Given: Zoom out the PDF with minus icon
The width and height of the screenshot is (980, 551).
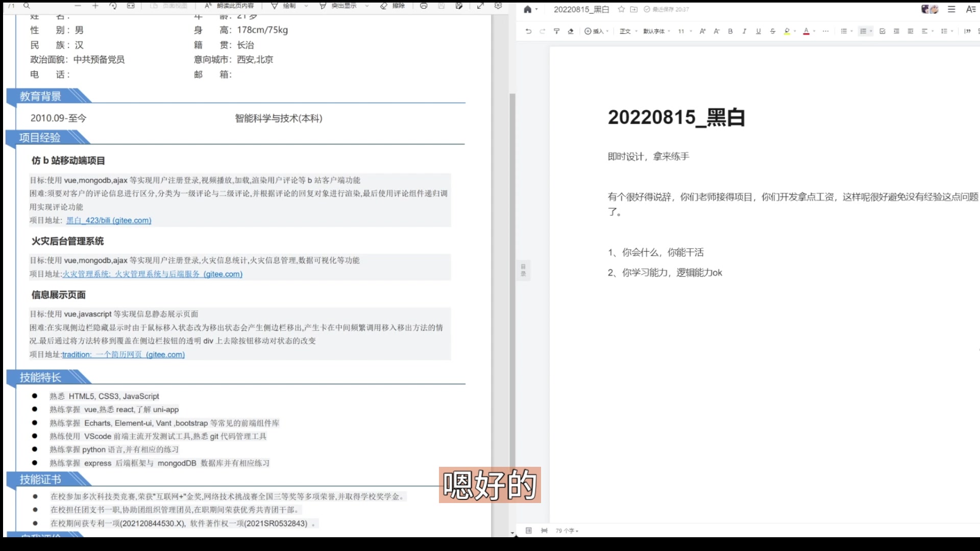Looking at the screenshot, I should [78, 6].
